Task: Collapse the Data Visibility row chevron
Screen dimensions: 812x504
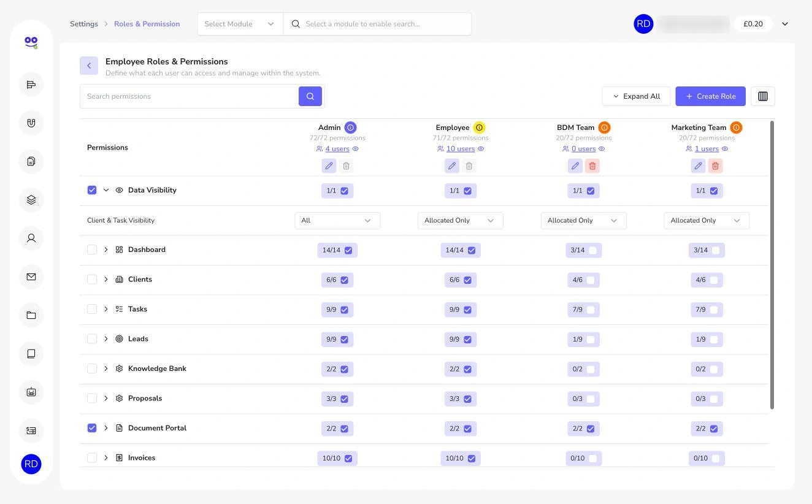Action: tap(106, 190)
